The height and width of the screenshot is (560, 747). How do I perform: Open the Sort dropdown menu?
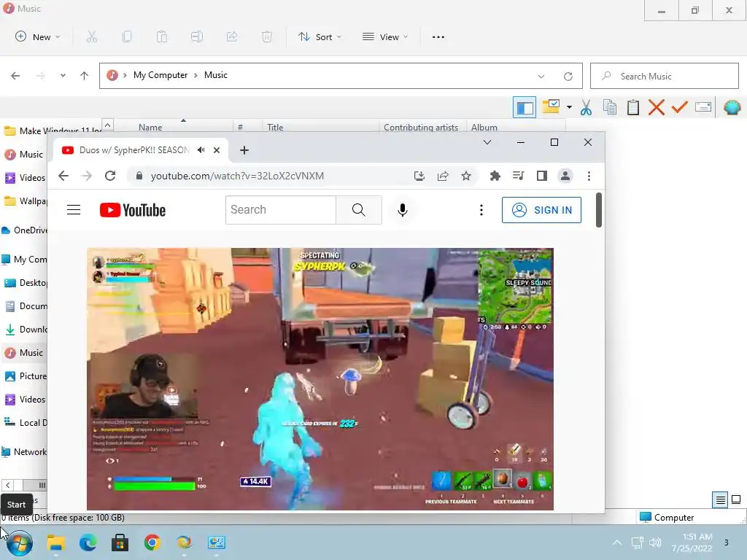[x=320, y=36]
